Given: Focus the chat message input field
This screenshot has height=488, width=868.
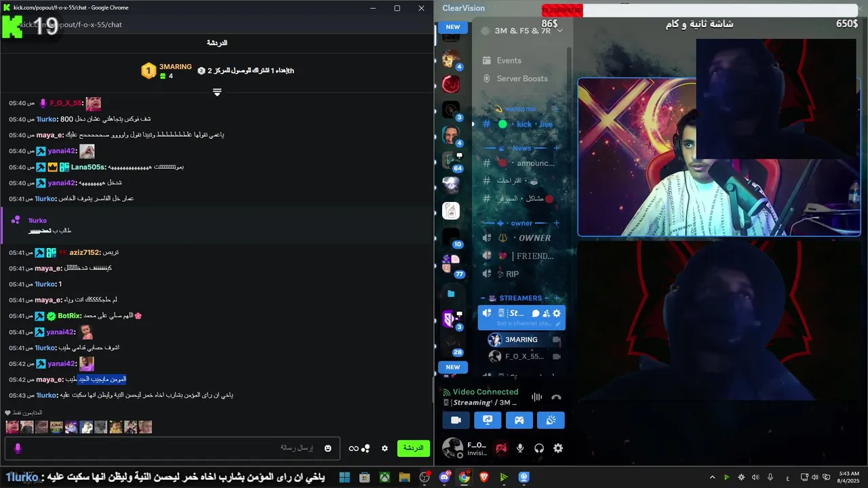Looking at the screenshot, I should 172,448.
